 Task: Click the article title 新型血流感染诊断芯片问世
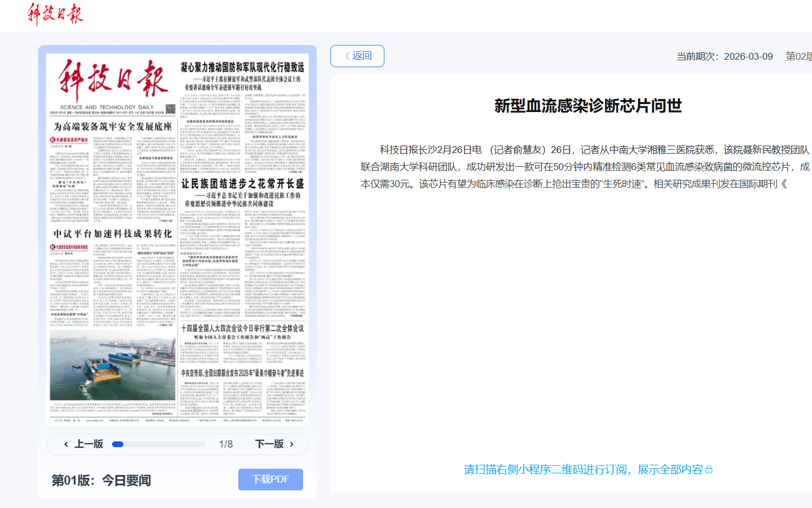click(x=587, y=106)
